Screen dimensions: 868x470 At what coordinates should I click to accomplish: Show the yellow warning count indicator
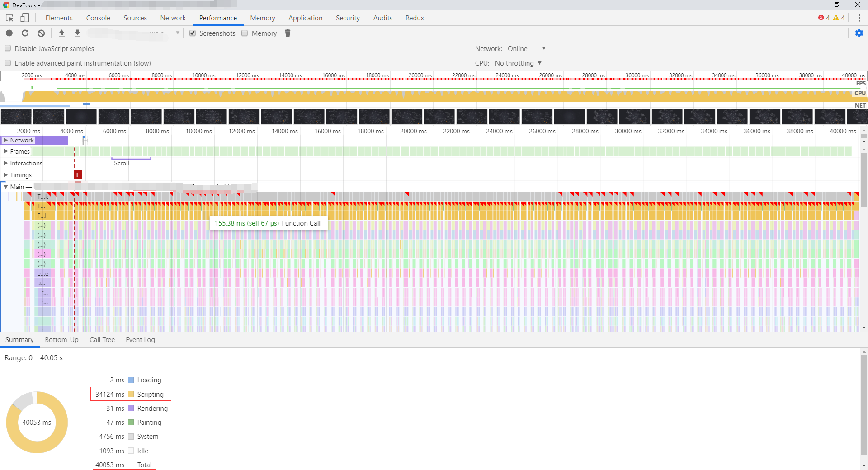839,18
